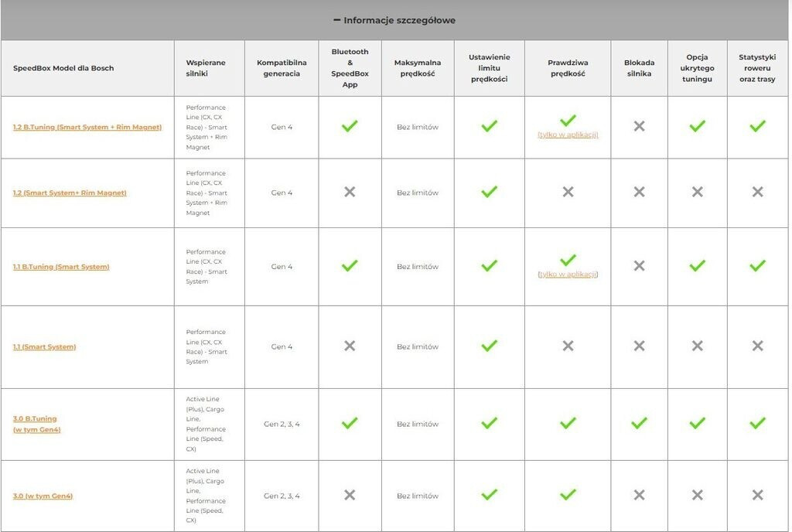
Task: Click Opcja ukrytego tuningu checkmark in 3.0 B.Tuning row
Action: pyautogui.click(x=697, y=423)
